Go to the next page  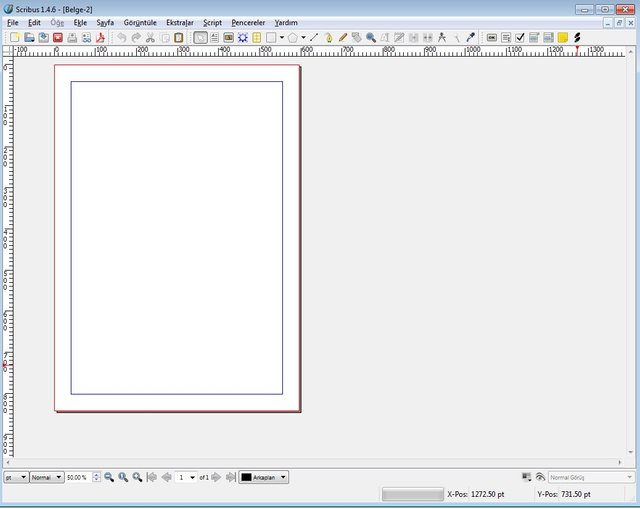[216, 477]
